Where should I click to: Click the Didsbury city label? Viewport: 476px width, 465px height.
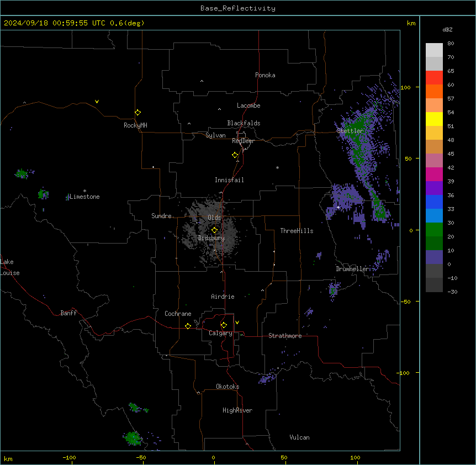tap(211, 238)
